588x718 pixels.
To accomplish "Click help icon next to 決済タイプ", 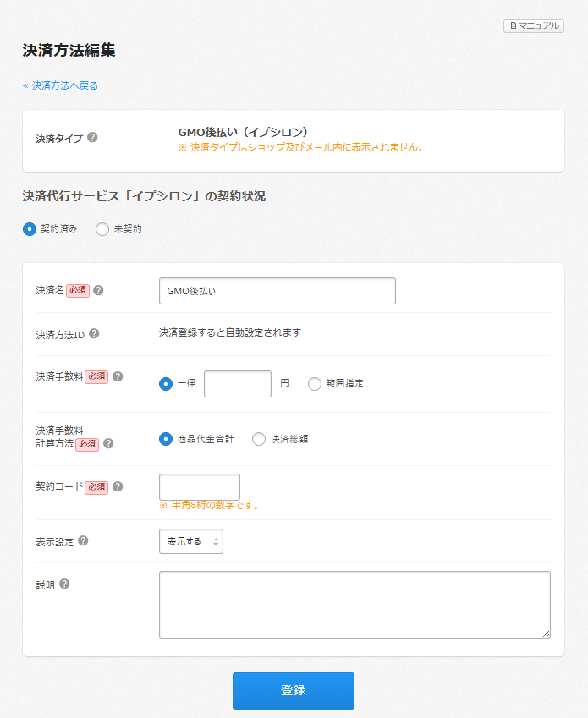I will click(92, 137).
